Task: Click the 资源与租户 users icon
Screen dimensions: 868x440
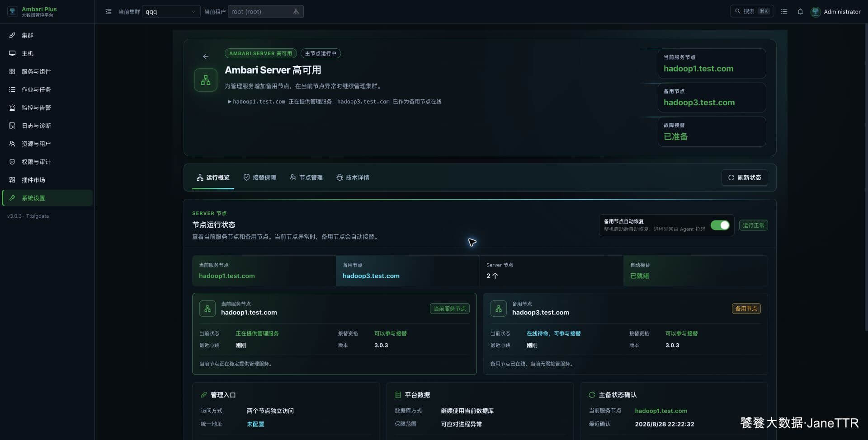Action: tap(12, 144)
